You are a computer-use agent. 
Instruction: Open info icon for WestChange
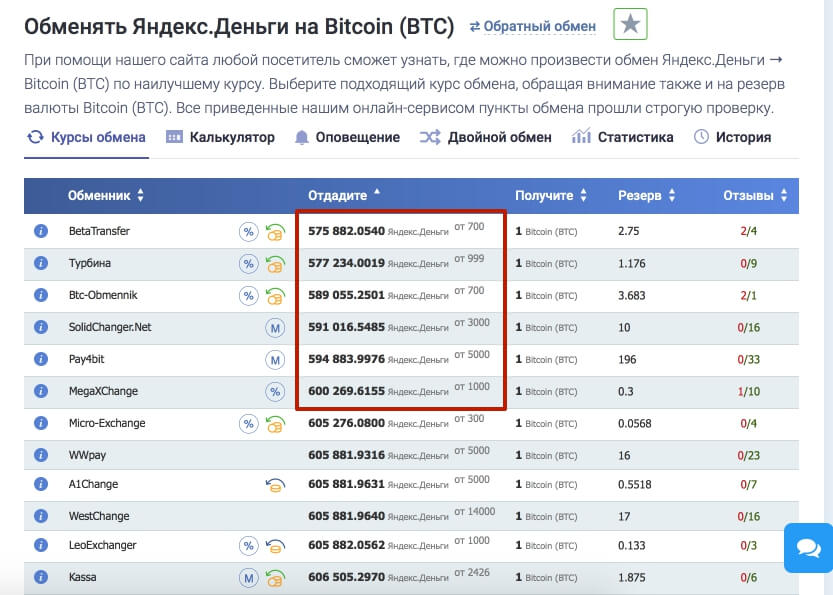click(41, 516)
